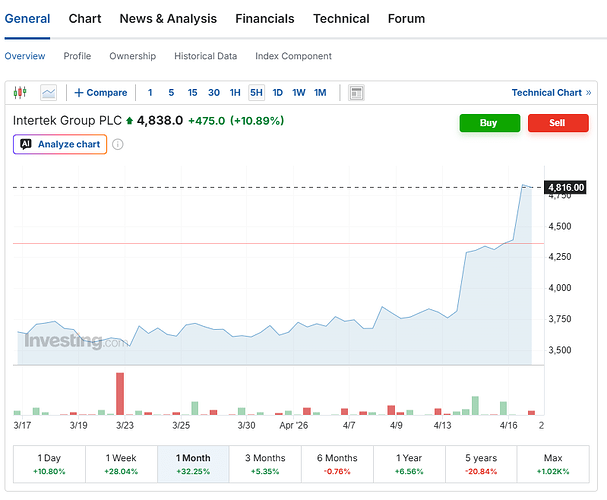Open the Profile sub-tab

pyautogui.click(x=77, y=56)
